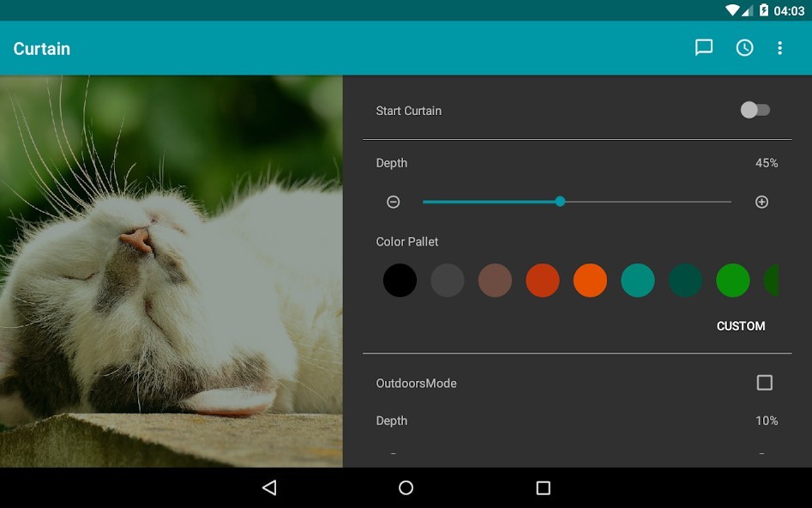This screenshot has width=812, height=508.
Task: Click the Start Curtain label
Action: [409, 111]
